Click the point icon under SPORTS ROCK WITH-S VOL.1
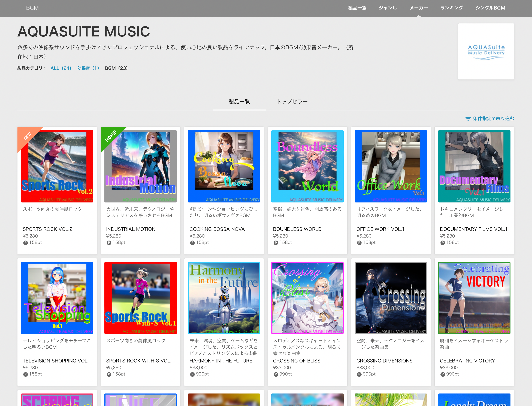The width and height of the screenshot is (532, 406). coord(109,374)
